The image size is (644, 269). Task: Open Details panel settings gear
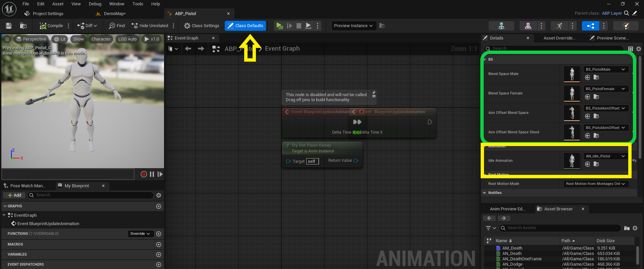pyautogui.click(x=639, y=49)
